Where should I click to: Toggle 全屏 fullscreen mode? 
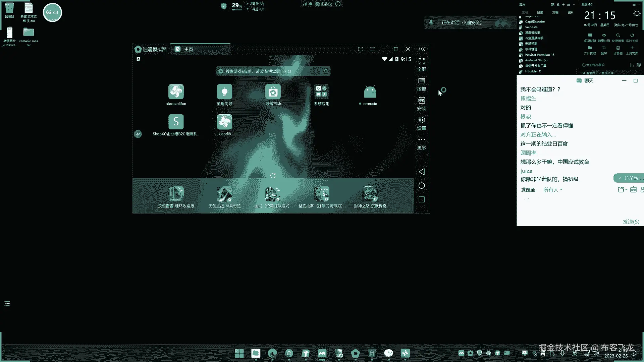(x=421, y=64)
